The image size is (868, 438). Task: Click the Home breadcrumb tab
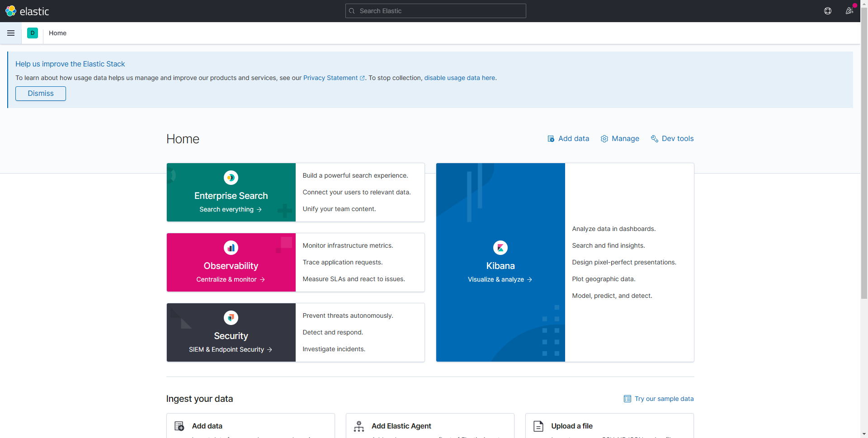coord(57,33)
